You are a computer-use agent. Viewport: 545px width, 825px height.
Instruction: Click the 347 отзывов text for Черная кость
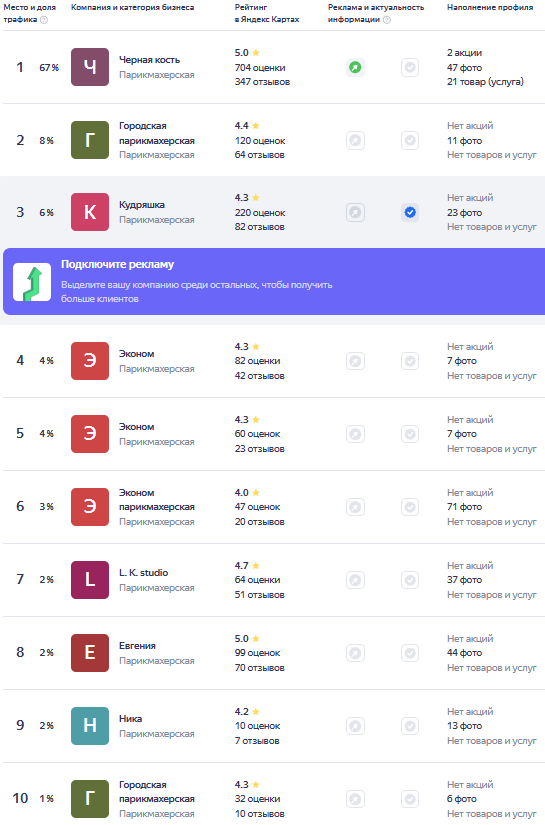pyautogui.click(x=262, y=82)
